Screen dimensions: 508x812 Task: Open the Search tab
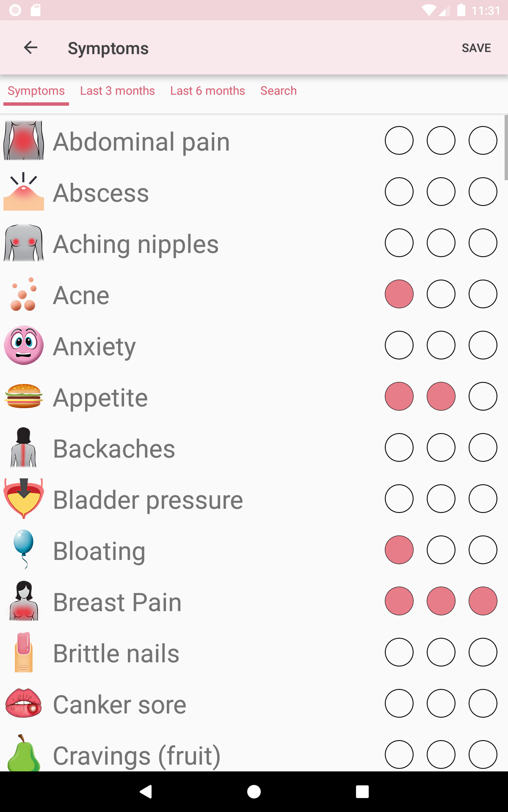[278, 91]
